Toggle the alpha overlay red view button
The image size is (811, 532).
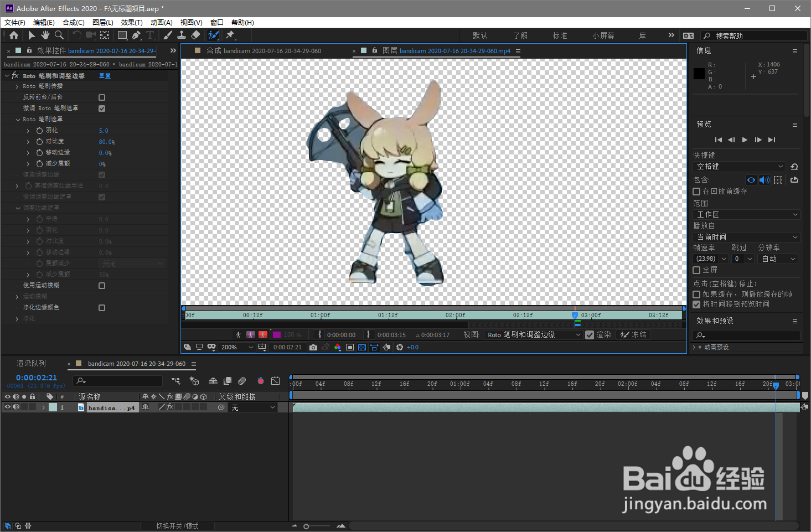[263, 334]
